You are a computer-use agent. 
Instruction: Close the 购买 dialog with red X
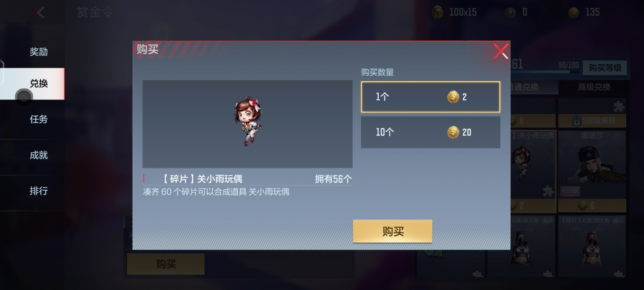click(x=501, y=51)
